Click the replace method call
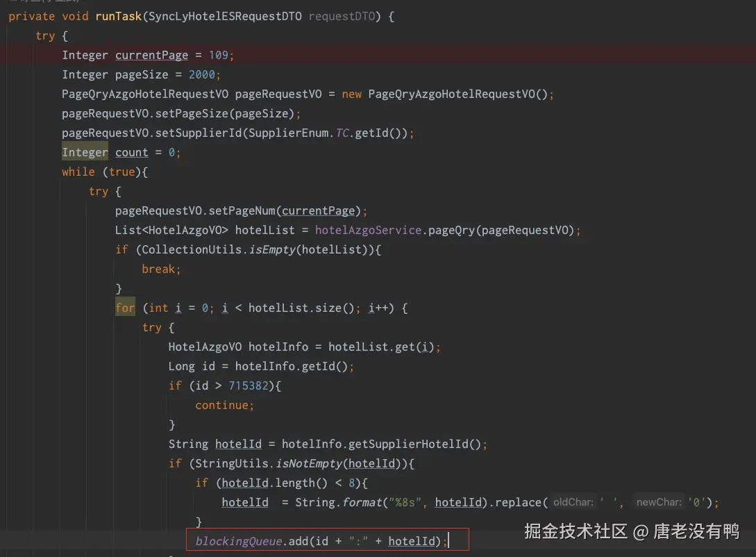The width and height of the screenshot is (756, 557). point(518,503)
